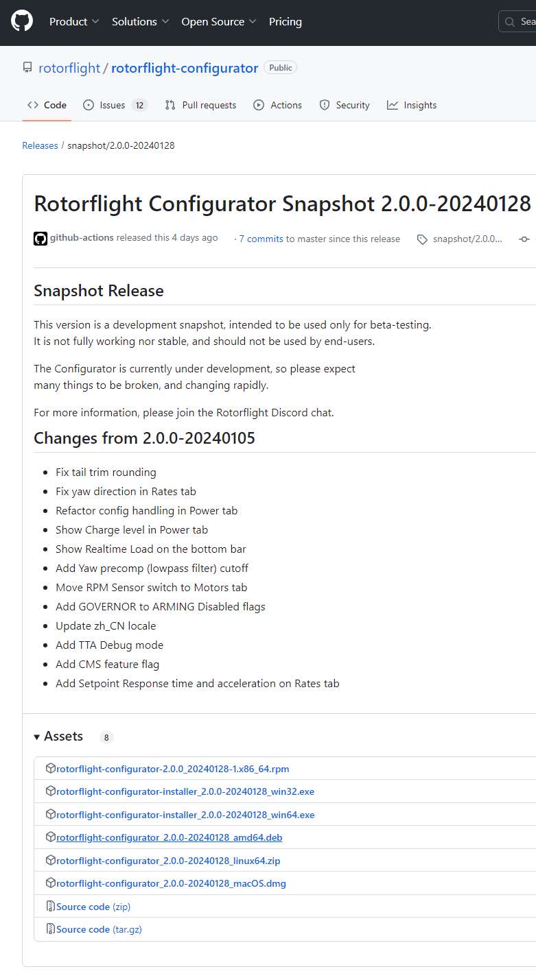The image size is (536, 980).
Task: Click the file icon beside Source code (tar.gz)
Action: (50, 929)
